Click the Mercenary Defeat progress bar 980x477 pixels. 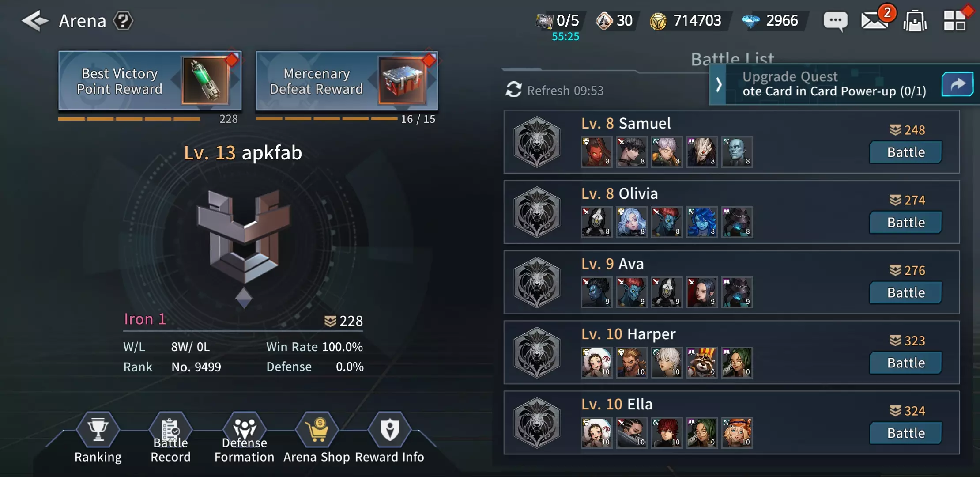pyautogui.click(x=327, y=119)
